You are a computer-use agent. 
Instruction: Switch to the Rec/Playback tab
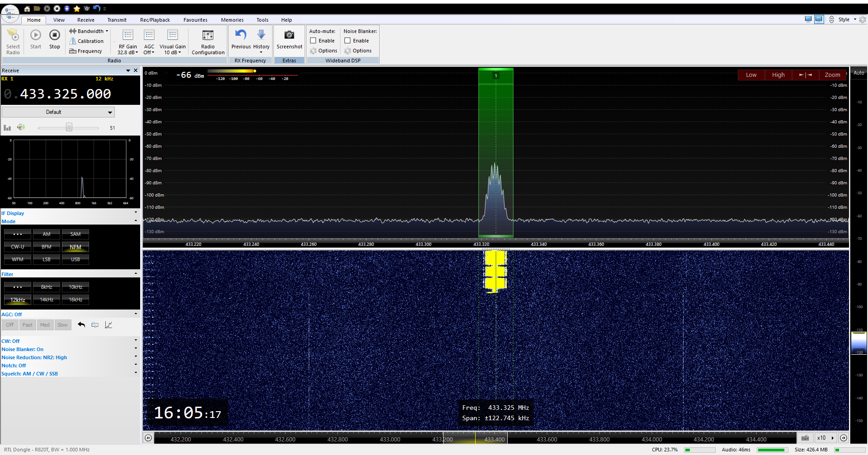pos(155,20)
